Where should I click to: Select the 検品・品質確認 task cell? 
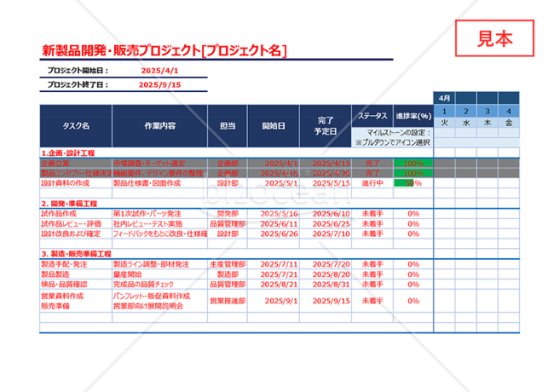[76, 285]
